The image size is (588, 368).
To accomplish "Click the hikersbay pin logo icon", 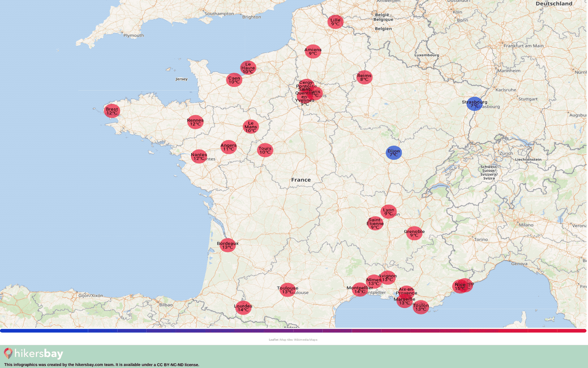I will pos(8,354).
